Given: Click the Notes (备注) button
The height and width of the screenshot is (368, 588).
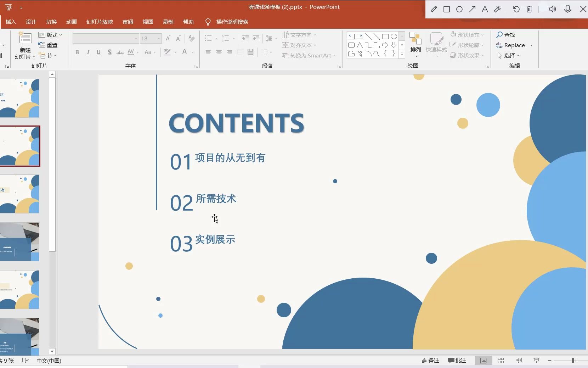Looking at the screenshot, I should (x=430, y=360).
